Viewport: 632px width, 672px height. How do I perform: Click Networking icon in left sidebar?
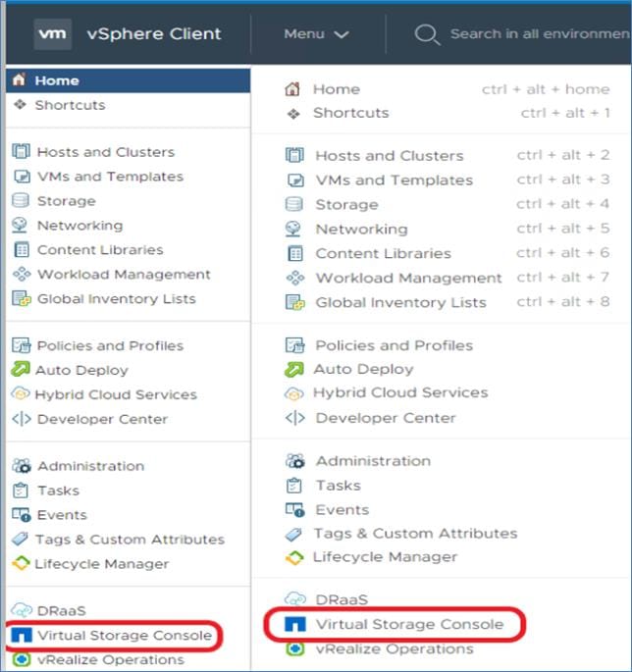[20, 225]
